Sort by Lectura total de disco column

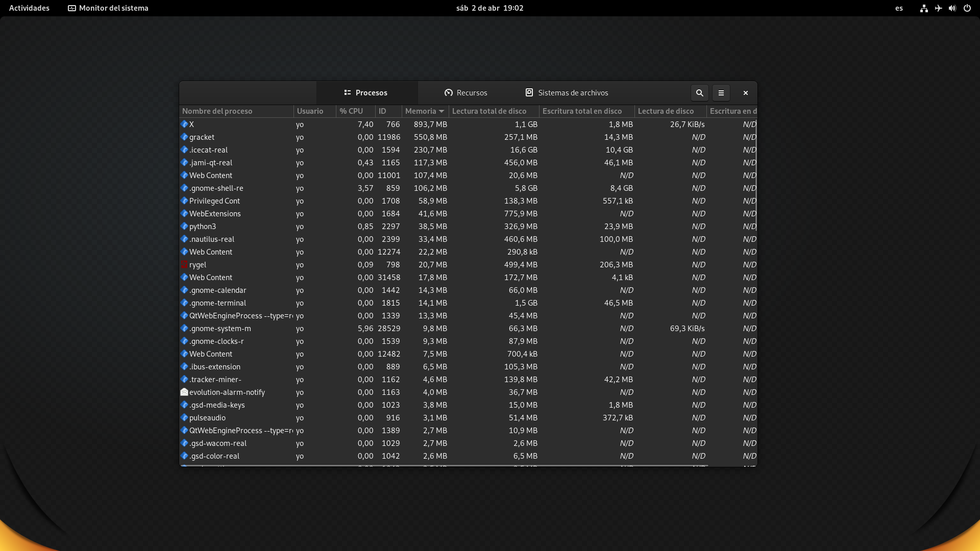[x=494, y=111]
